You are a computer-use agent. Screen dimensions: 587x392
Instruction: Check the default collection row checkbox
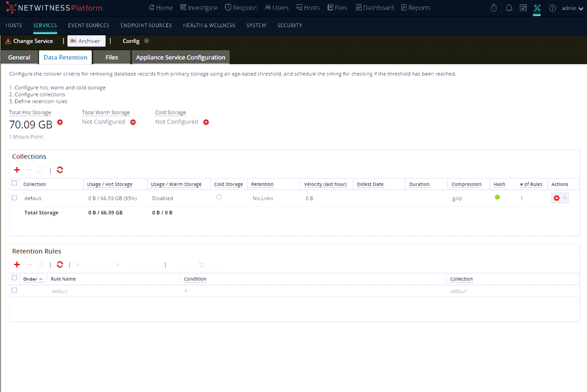15,198
